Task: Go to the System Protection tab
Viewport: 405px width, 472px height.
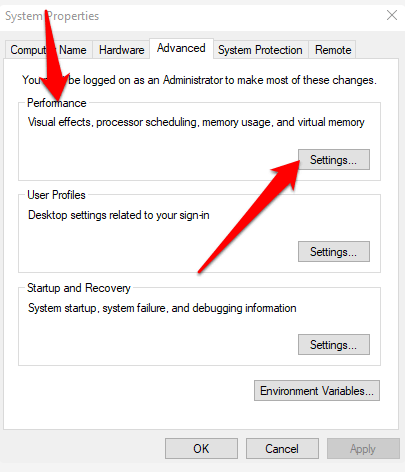Action: point(260,50)
